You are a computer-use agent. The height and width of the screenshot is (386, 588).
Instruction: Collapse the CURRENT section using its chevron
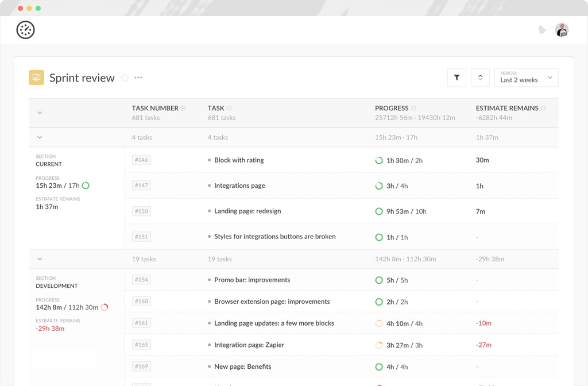pyautogui.click(x=40, y=137)
